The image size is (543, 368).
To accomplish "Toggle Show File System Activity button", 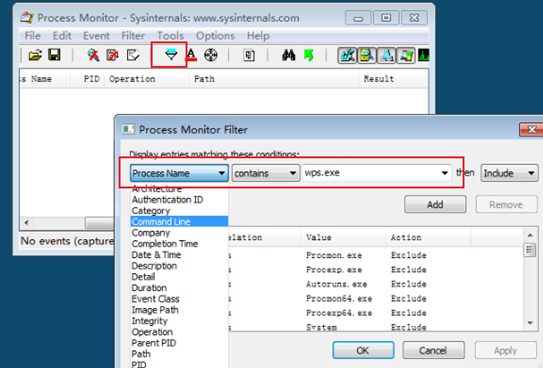I will click(367, 55).
